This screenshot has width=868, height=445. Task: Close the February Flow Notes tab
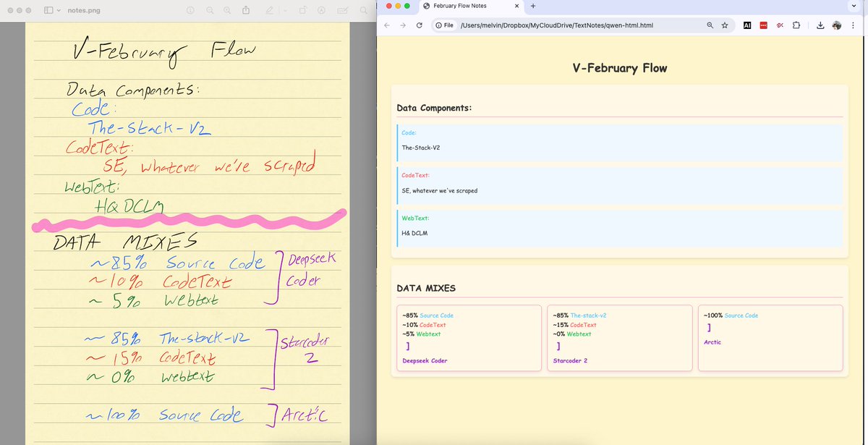coord(517,6)
